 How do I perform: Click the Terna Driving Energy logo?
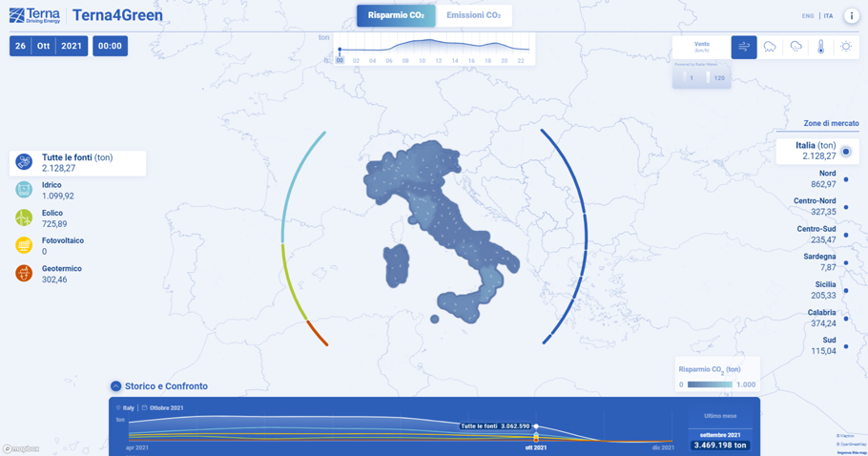[x=34, y=15]
